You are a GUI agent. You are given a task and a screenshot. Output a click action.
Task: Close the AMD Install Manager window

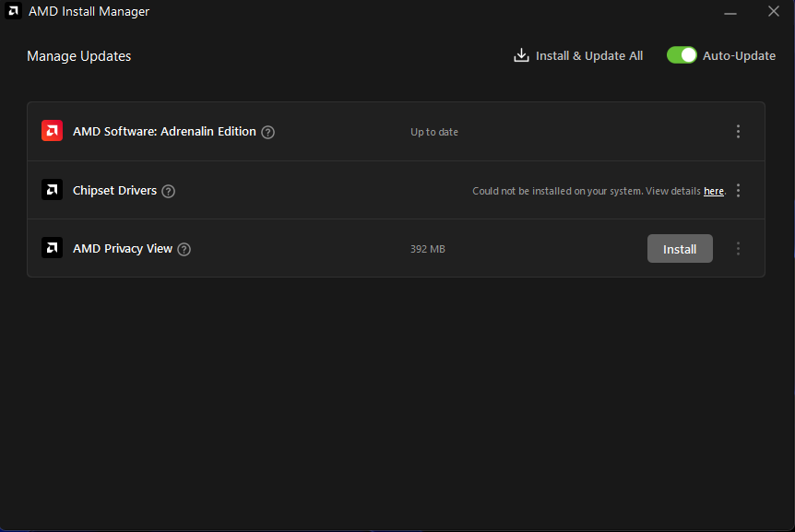(x=773, y=11)
